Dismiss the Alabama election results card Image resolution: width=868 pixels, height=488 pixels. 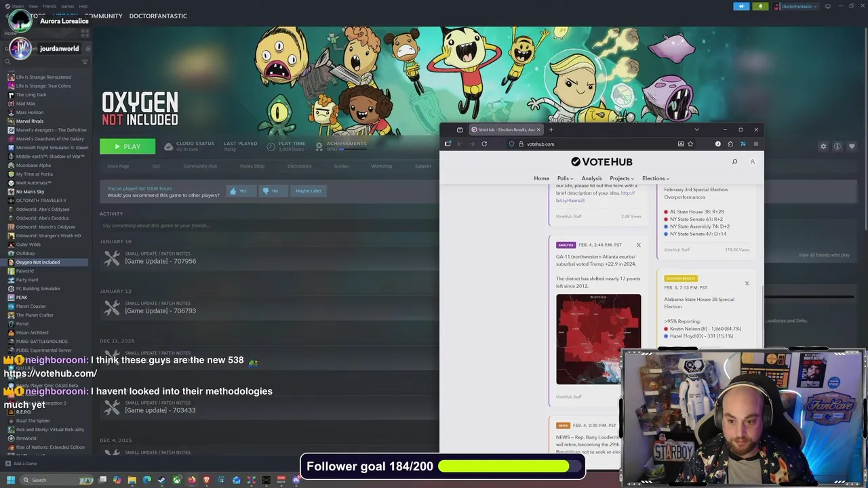click(747, 283)
